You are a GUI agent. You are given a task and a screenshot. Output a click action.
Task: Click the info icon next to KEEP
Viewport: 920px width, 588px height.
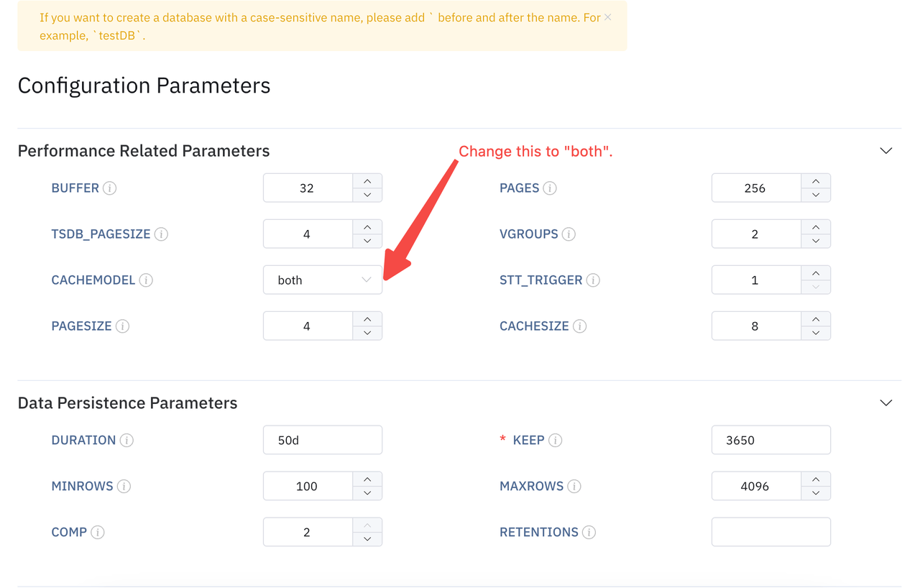(x=556, y=441)
